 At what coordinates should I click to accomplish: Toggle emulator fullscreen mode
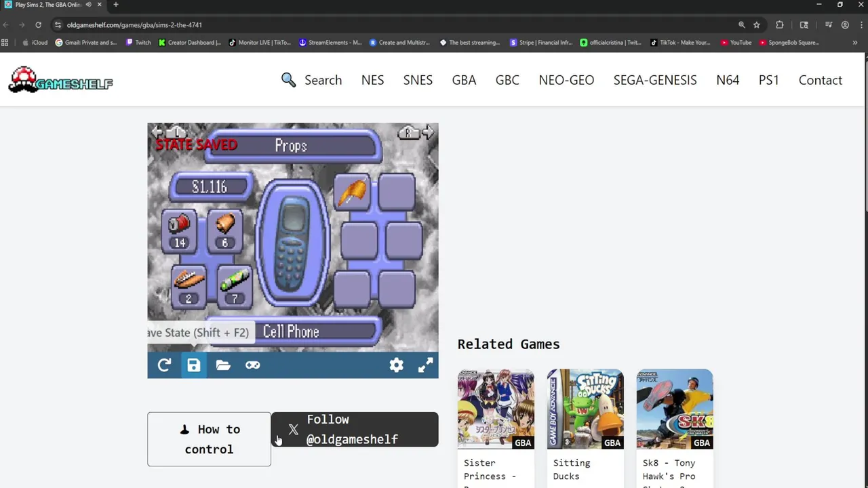pos(425,365)
